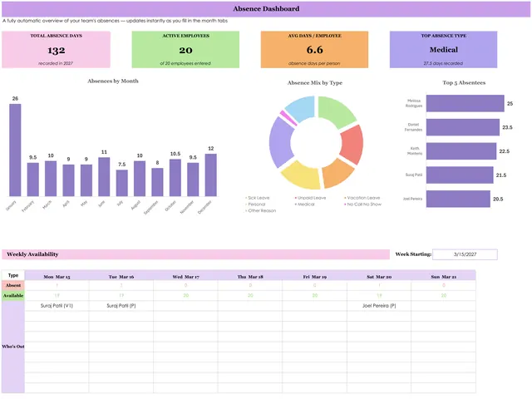
Task: Click the Medical legend entry
Action: coord(305,204)
